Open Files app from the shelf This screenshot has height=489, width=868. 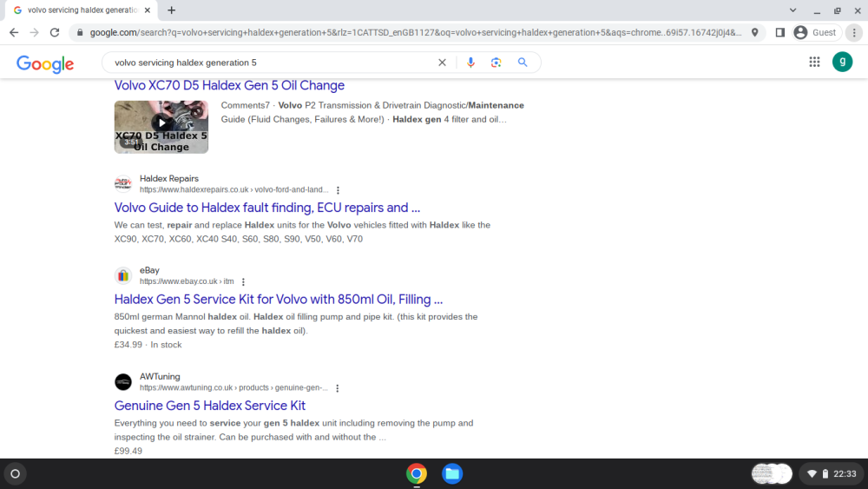(x=451, y=473)
